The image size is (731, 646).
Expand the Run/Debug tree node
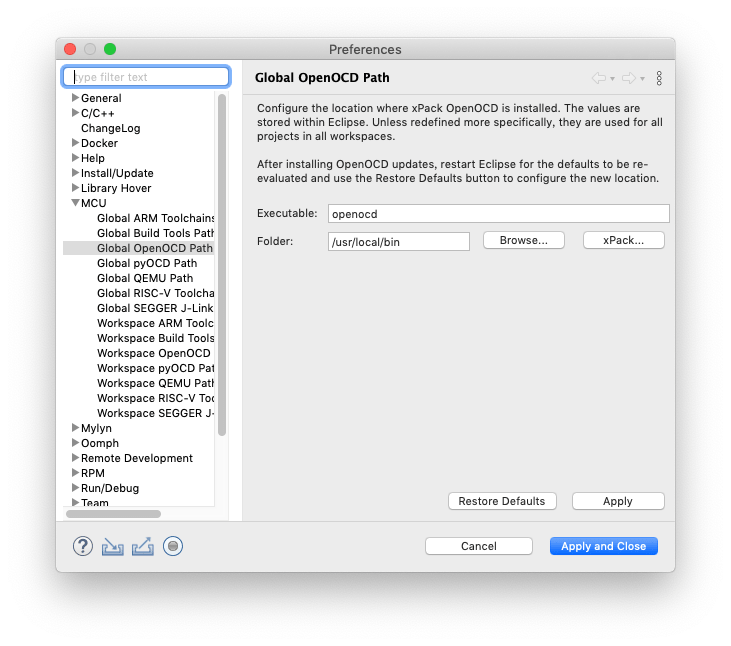click(x=75, y=488)
